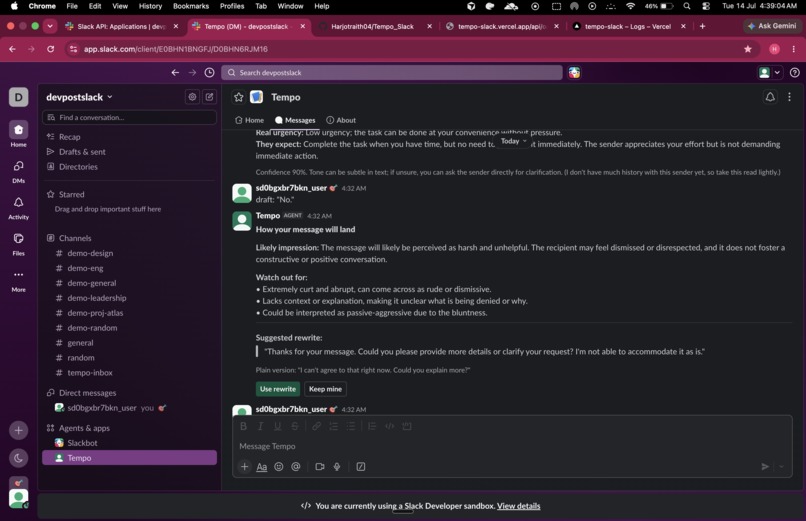Switch to Slack API Applications browser tab
Screen dimensions: 806x521
(x=122, y=26)
